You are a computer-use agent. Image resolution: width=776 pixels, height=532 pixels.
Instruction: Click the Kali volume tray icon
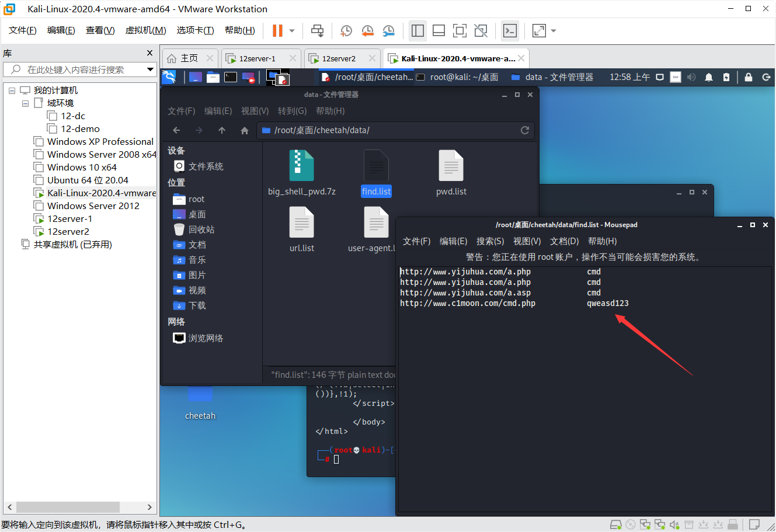[x=692, y=77]
